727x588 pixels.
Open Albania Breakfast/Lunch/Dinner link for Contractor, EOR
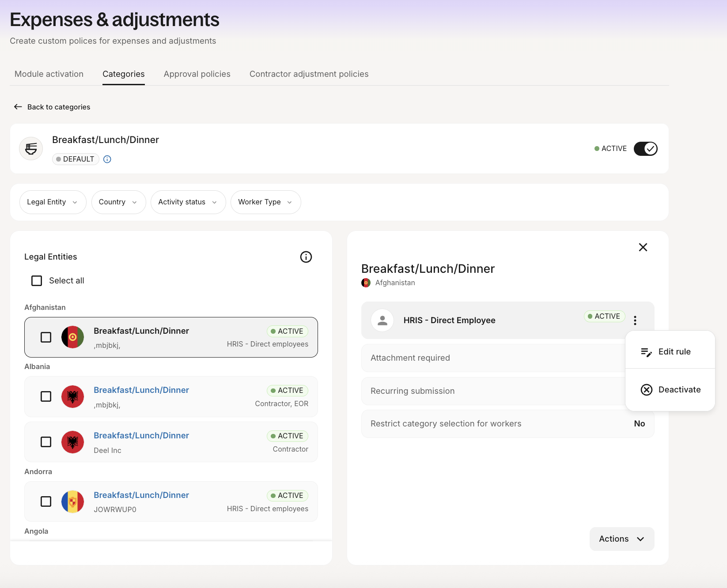click(141, 390)
